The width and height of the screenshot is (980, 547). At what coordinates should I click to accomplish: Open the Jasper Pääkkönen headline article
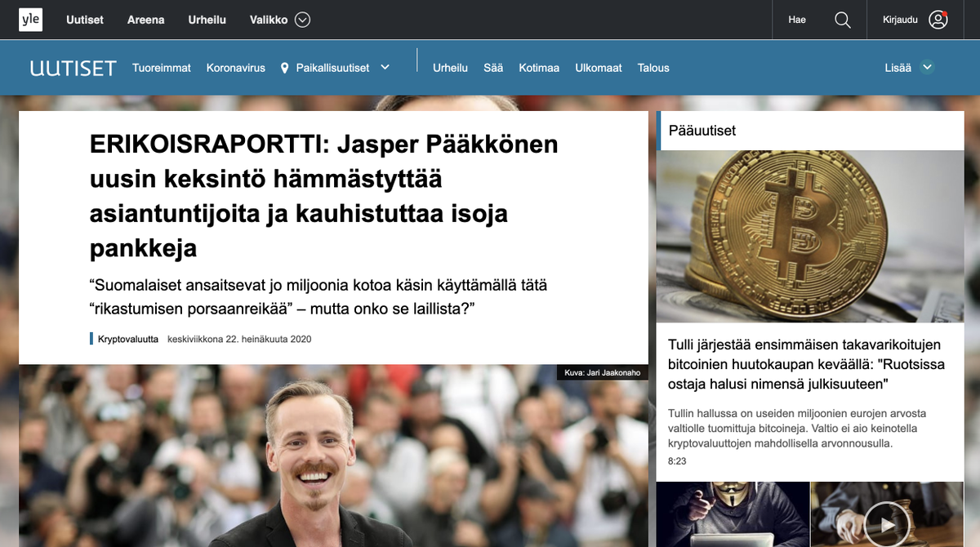point(323,195)
